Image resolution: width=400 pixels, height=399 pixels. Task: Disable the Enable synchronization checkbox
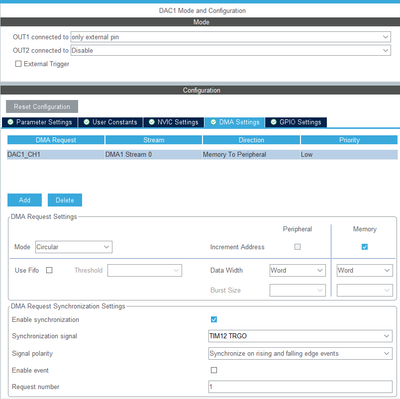pyautogui.click(x=214, y=319)
